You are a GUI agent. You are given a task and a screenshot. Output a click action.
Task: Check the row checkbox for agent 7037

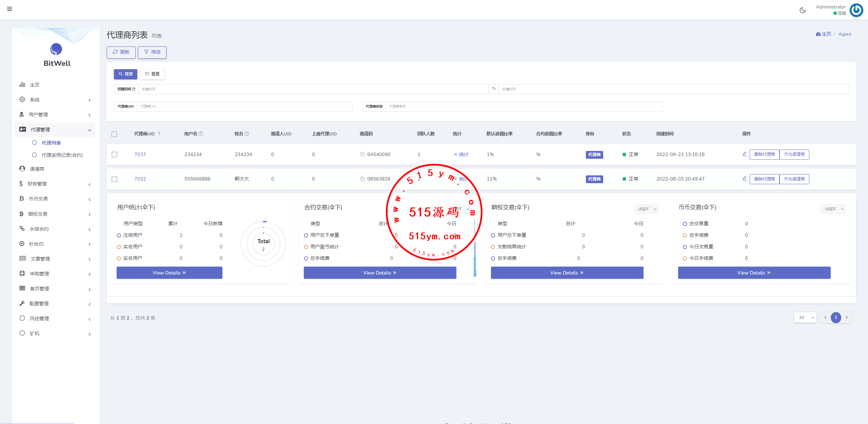tap(115, 154)
